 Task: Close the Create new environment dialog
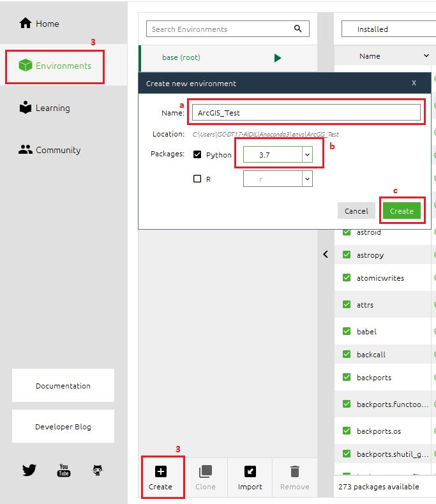click(414, 83)
